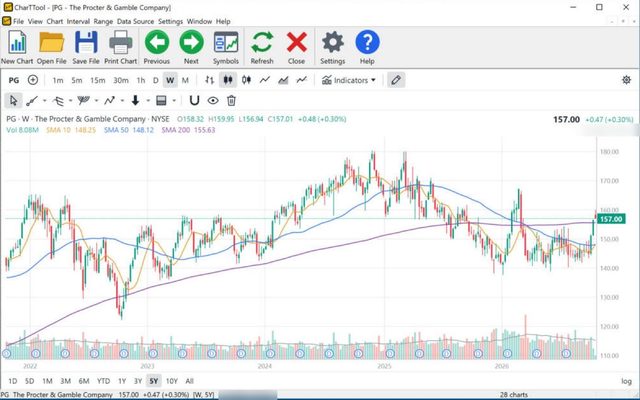Open the Range menu

click(103, 21)
